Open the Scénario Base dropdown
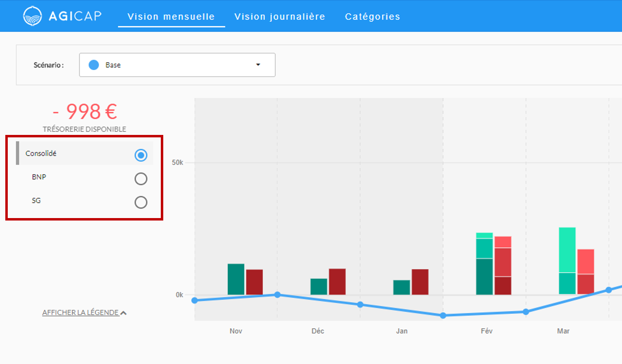 [177, 65]
